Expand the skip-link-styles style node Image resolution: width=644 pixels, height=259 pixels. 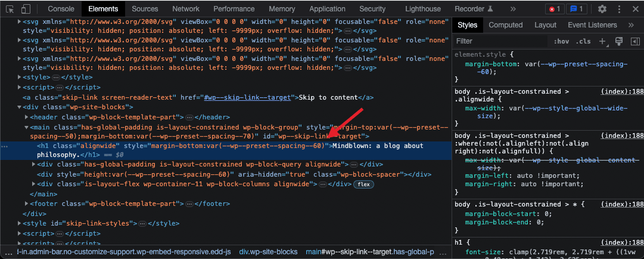point(19,224)
